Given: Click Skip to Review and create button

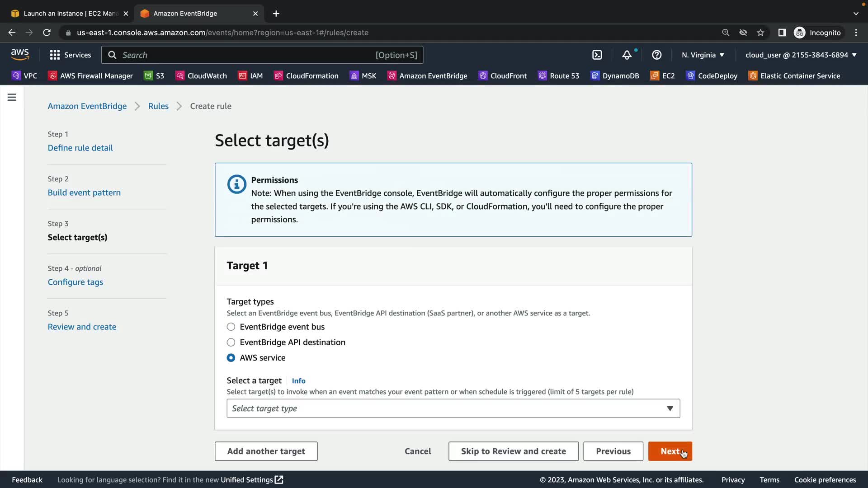Looking at the screenshot, I should 513,451.
